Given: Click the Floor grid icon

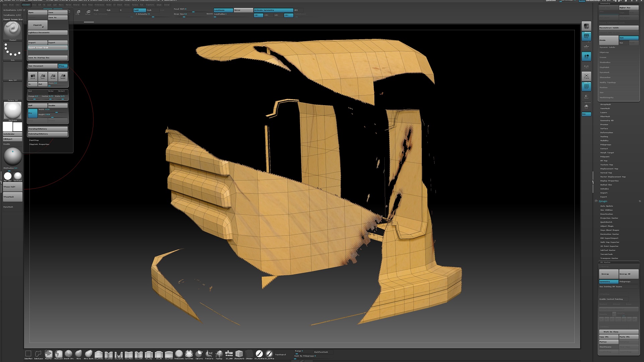Looking at the screenshot, I should coord(586,46).
